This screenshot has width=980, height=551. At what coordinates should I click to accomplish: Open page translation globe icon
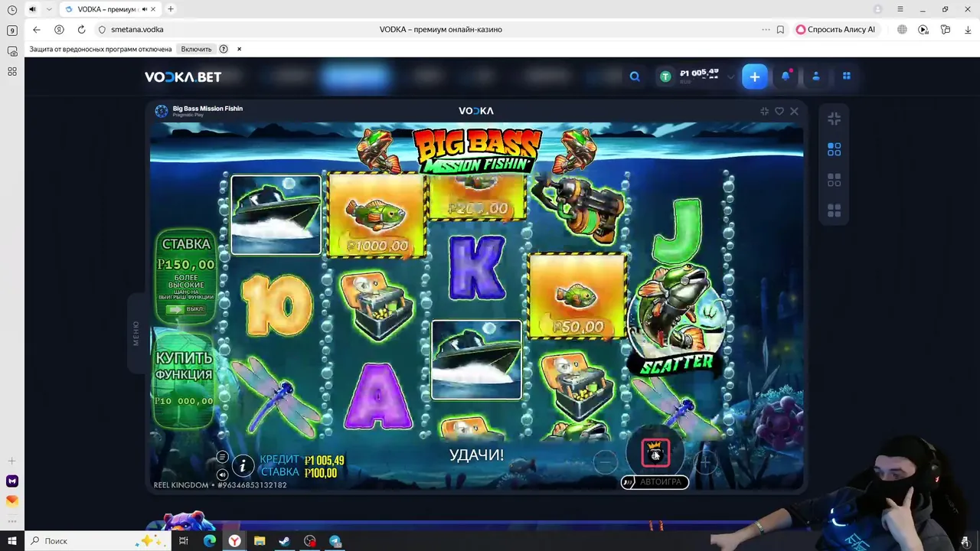[902, 29]
